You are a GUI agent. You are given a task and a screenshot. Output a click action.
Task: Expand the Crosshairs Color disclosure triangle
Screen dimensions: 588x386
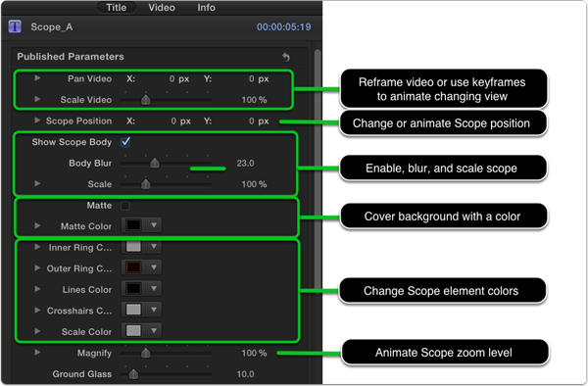[x=37, y=311]
